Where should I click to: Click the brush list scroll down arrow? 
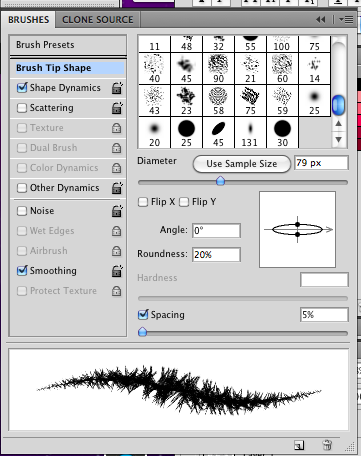(338, 140)
